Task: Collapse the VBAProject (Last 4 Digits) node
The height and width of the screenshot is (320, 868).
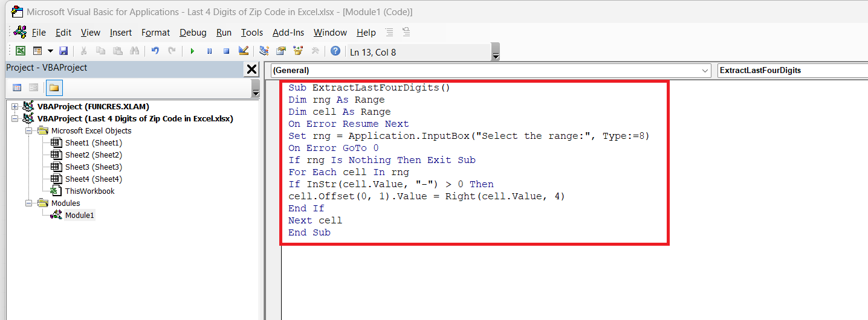Action: 15,119
